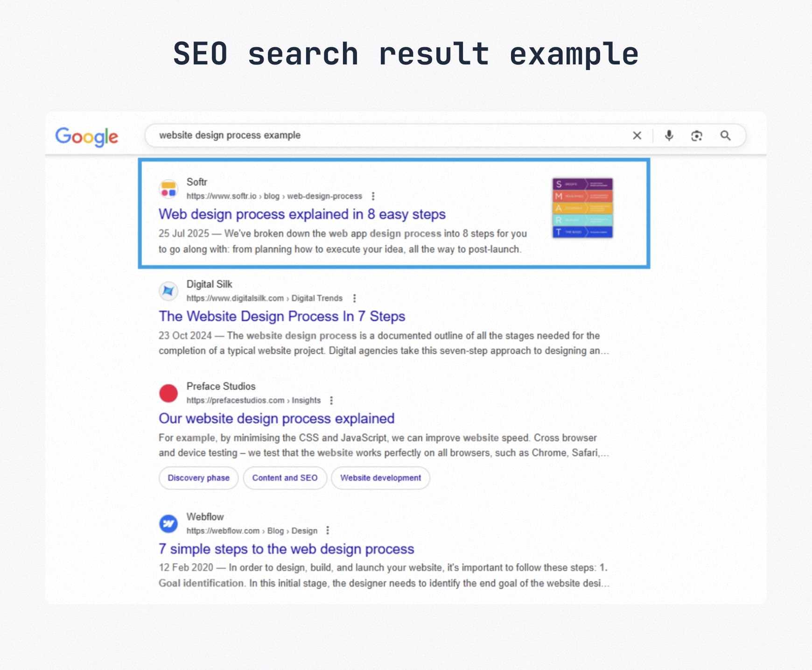Open more options for Softr result

[x=373, y=196]
